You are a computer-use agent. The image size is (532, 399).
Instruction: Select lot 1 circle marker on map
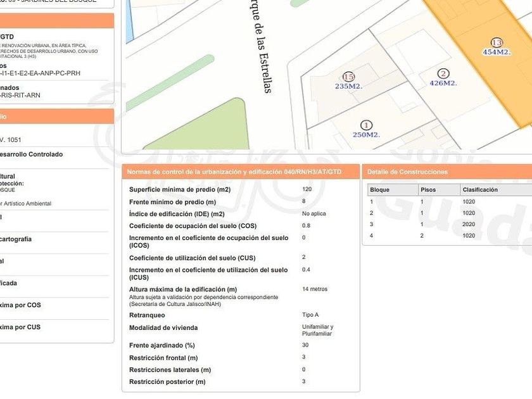pyautogui.click(x=366, y=125)
